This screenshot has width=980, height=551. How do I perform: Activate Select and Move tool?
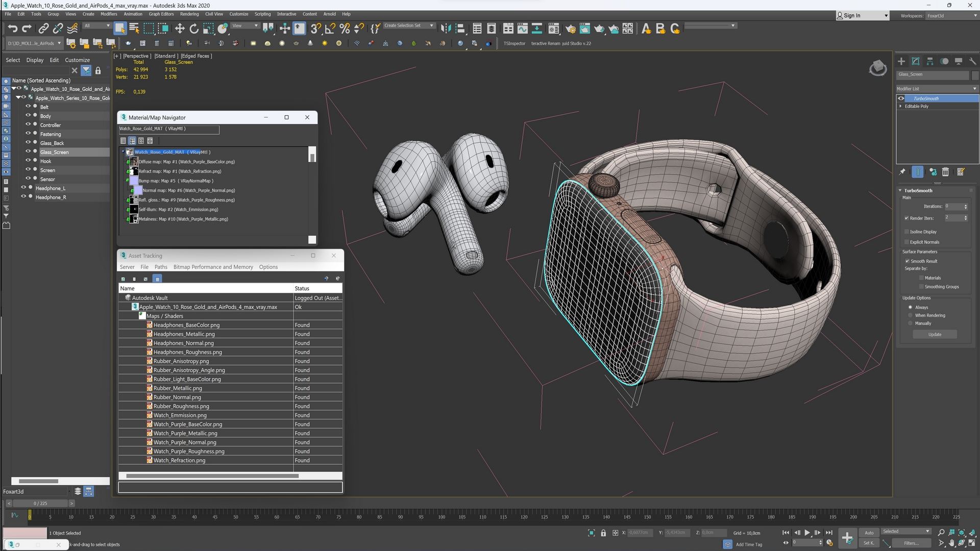tap(180, 29)
